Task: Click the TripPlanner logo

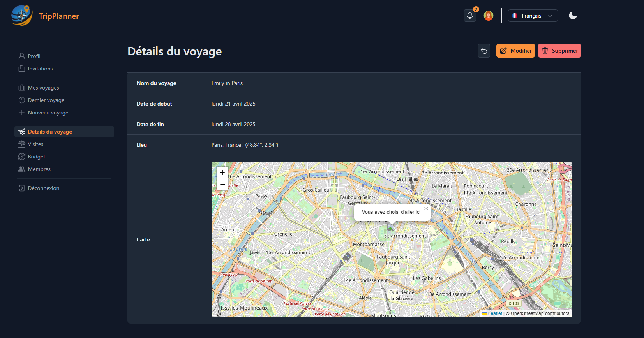Action: (45, 16)
